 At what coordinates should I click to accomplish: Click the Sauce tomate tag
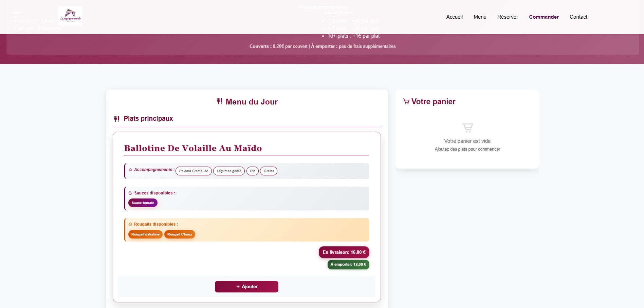coord(143,203)
